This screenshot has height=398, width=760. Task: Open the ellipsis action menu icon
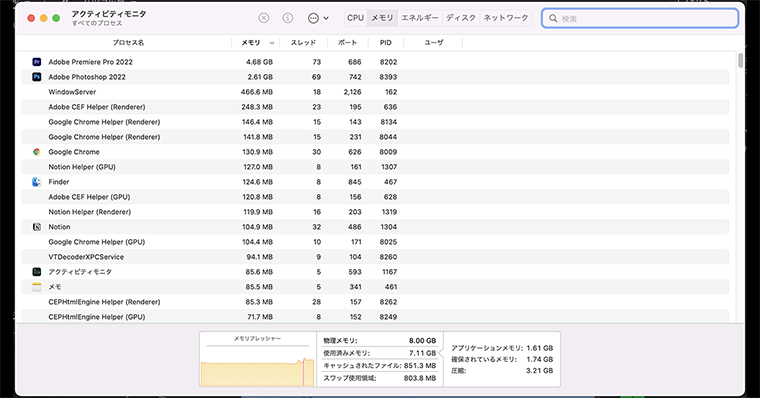tap(314, 18)
